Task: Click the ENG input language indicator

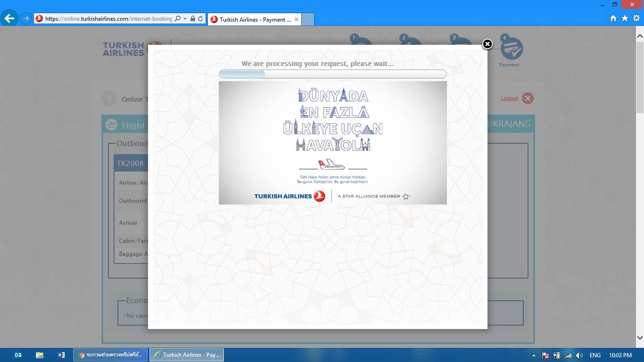Action: pyautogui.click(x=595, y=355)
